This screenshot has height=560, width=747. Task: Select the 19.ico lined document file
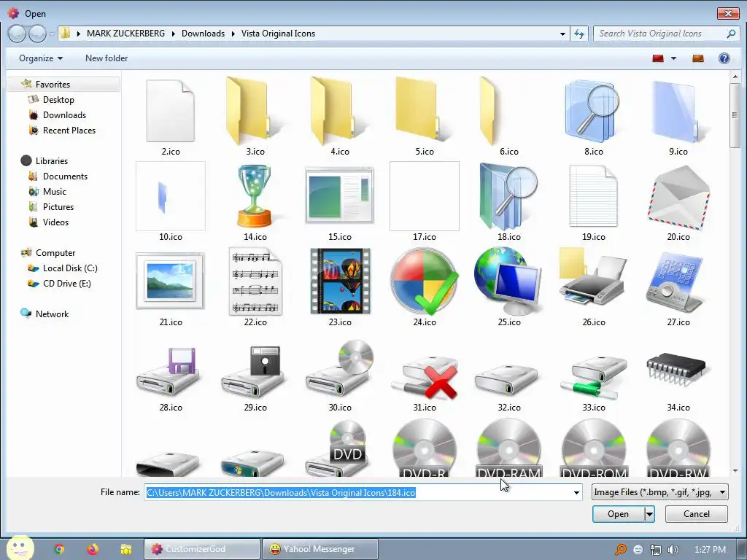click(x=594, y=202)
